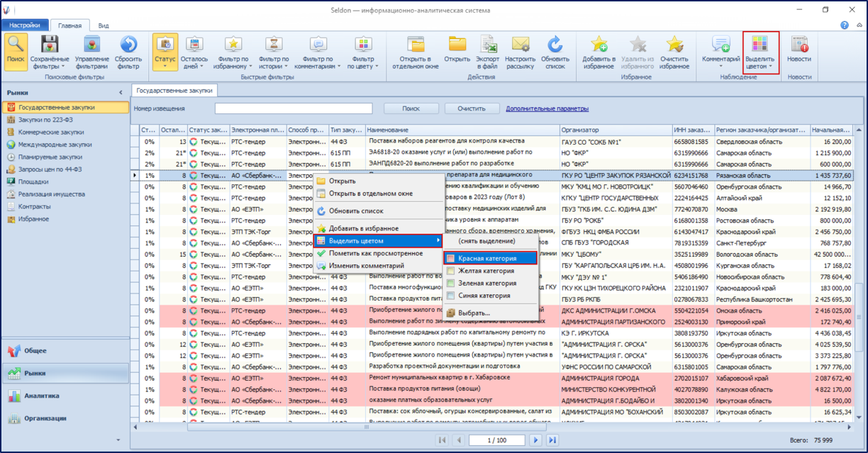Viewport: 868px width, 453px height.
Task: Click the help question mark icon
Action: tap(845, 25)
